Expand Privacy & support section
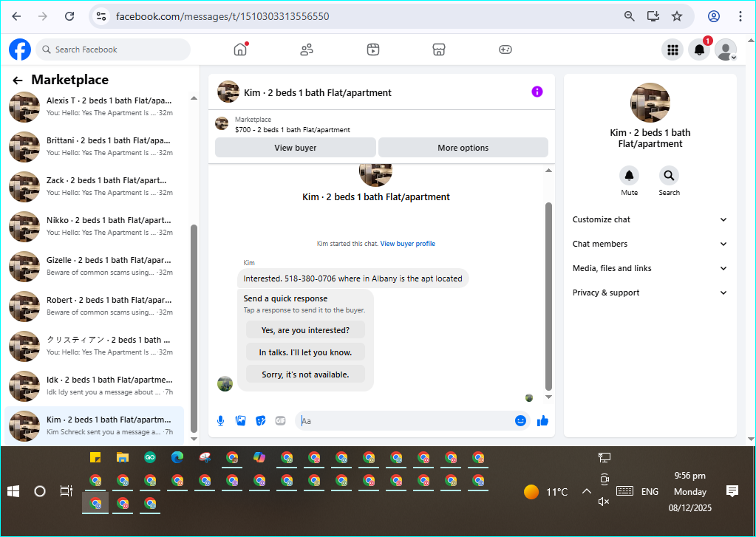756x537 pixels. coord(650,293)
